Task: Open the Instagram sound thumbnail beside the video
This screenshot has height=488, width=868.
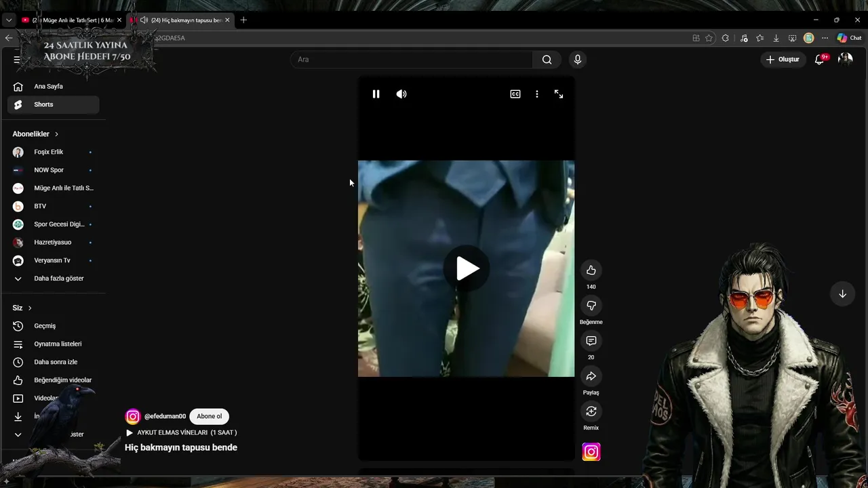Action: [591, 452]
